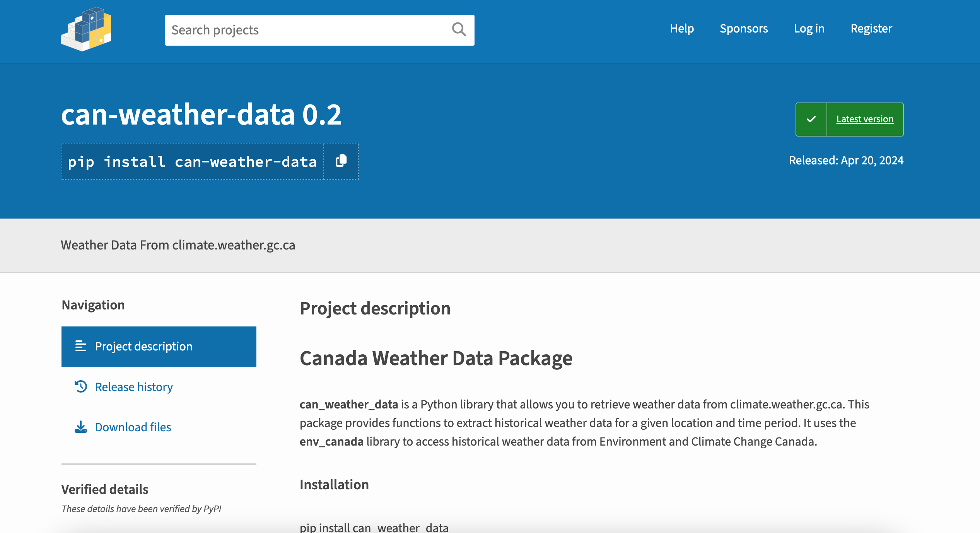Focus the Search projects field
This screenshot has height=533, width=980.
point(319,30)
